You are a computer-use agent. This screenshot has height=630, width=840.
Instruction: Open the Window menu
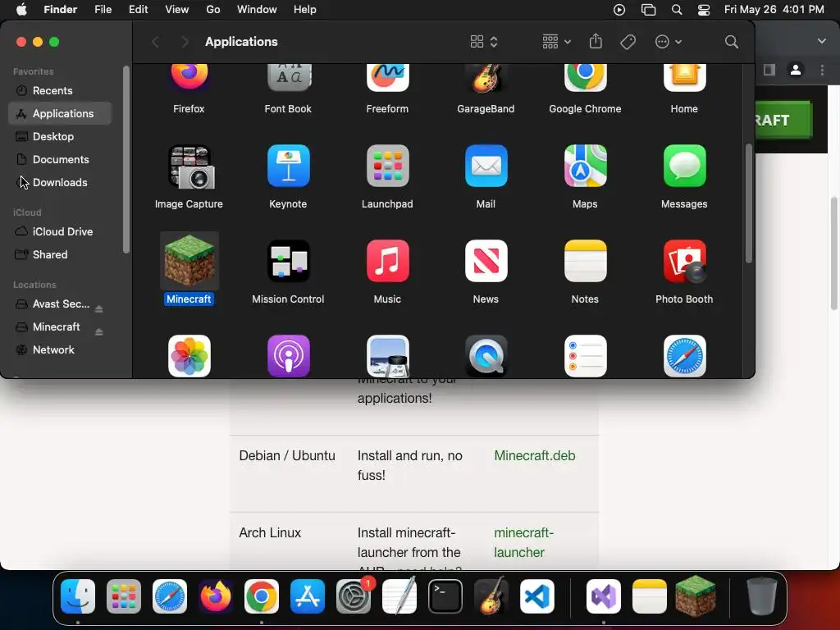[x=257, y=10]
